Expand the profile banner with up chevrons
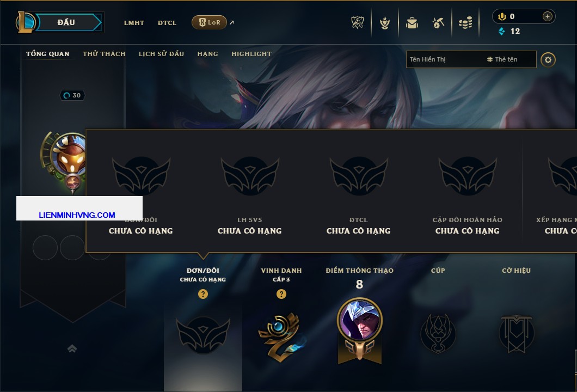This screenshot has height=392, width=577. 72,348
